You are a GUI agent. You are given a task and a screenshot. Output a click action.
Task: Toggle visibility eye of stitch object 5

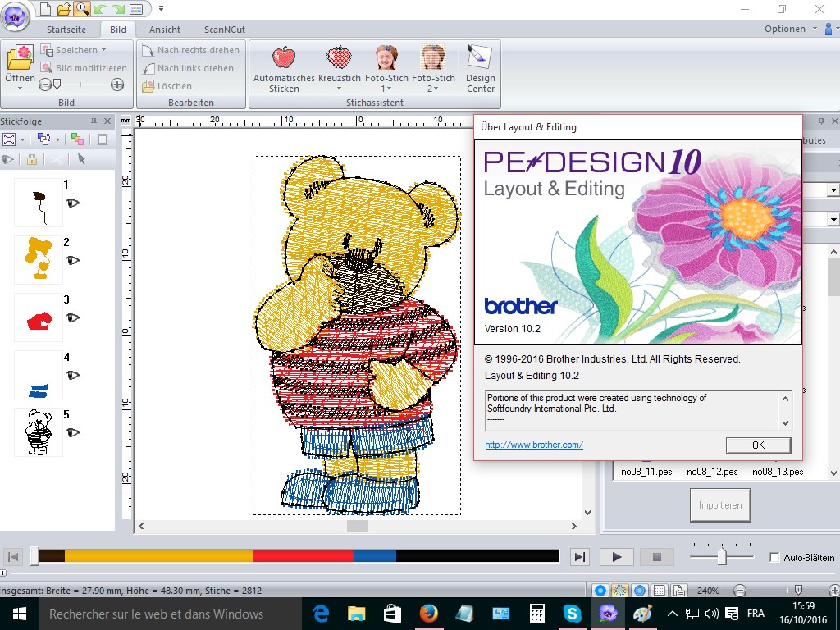(x=73, y=432)
